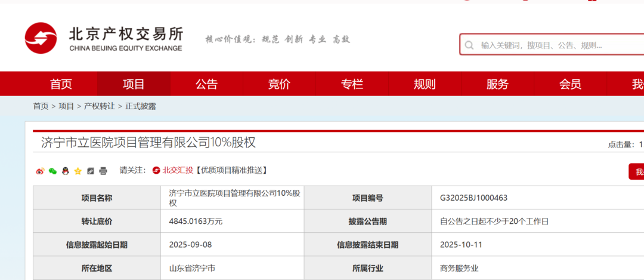Click the 信息披露起始日期 label cell
The width and height of the screenshot is (644, 280).
[x=97, y=245]
